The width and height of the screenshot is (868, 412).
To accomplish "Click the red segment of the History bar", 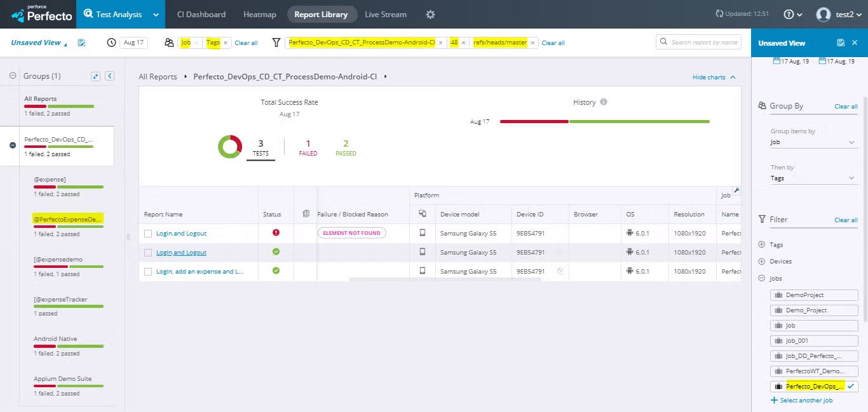I will [x=534, y=121].
